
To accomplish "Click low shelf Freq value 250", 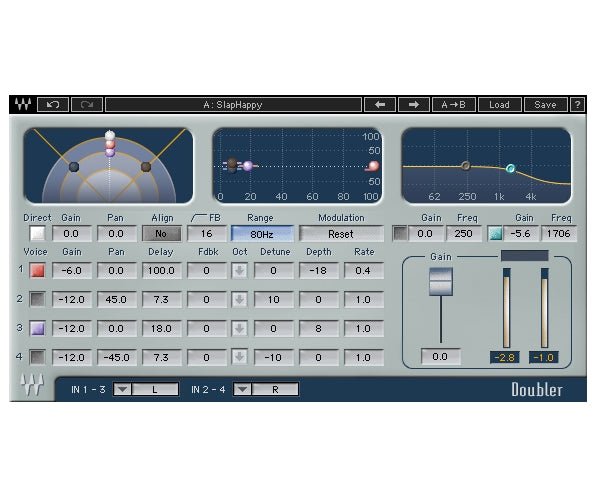I will click(x=463, y=233).
